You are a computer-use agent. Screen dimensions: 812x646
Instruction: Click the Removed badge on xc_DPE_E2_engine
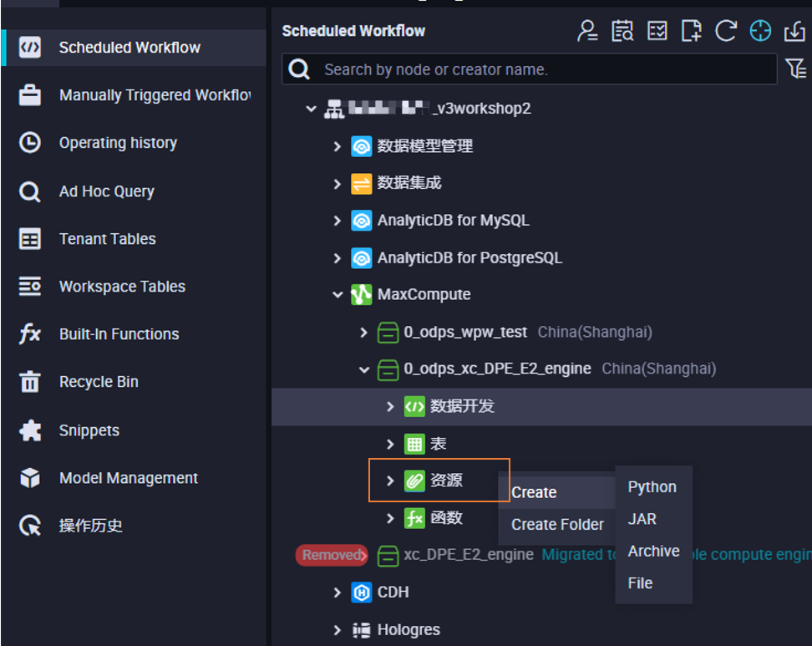(x=332, y=556)
